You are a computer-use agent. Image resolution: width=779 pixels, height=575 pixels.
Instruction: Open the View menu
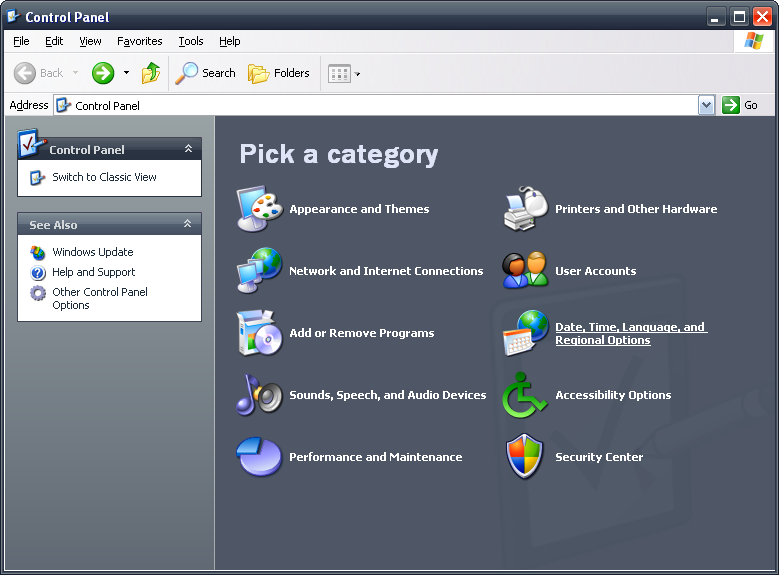click(90, 41)
